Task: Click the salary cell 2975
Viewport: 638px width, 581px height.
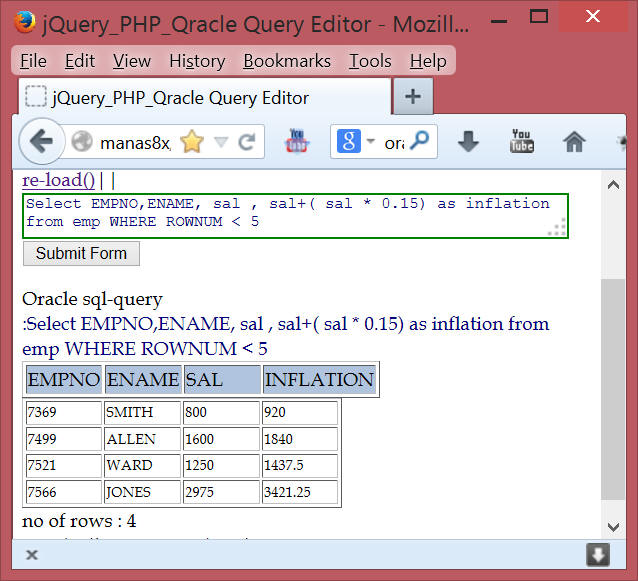Action: point(221,492)
